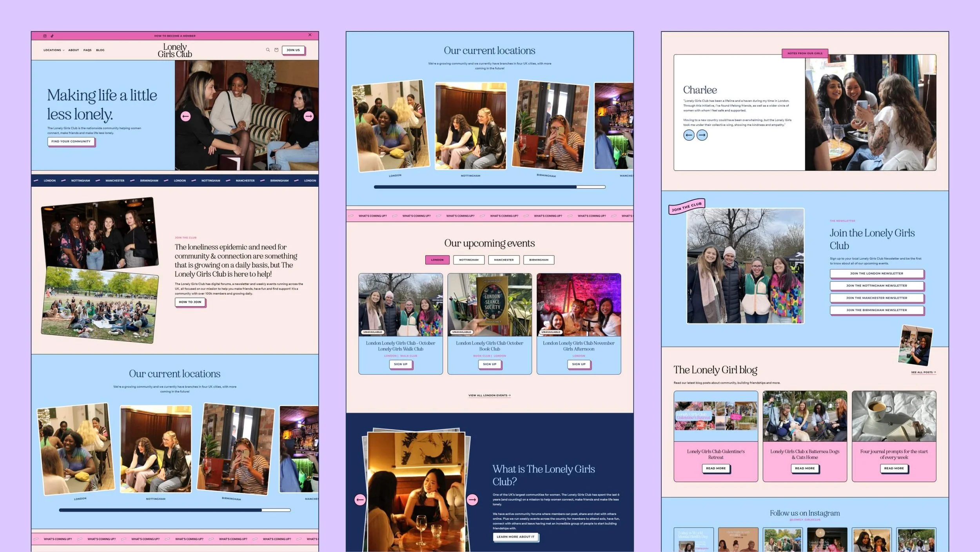Show next Charlee testimonial arrow
This screenshot has height=552, width=980.
coord(702,135)
